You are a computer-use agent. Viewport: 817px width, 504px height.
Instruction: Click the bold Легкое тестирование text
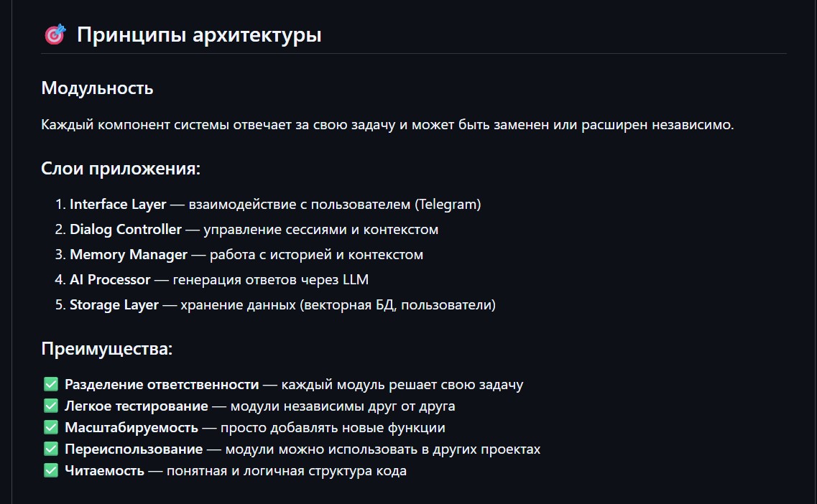tap(137, 406)
